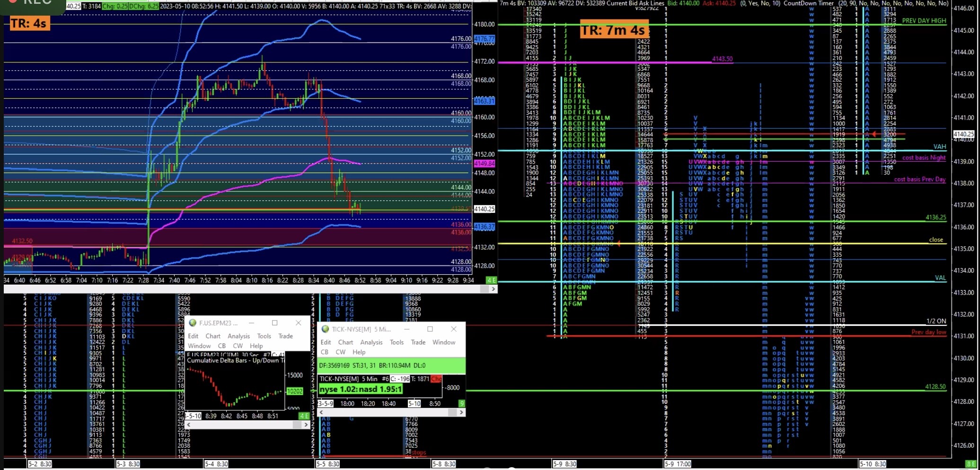Click green '4 E' box on main candlestick chart
The width and height of the screenshot is (980, 470).
[x=491, y=280]
